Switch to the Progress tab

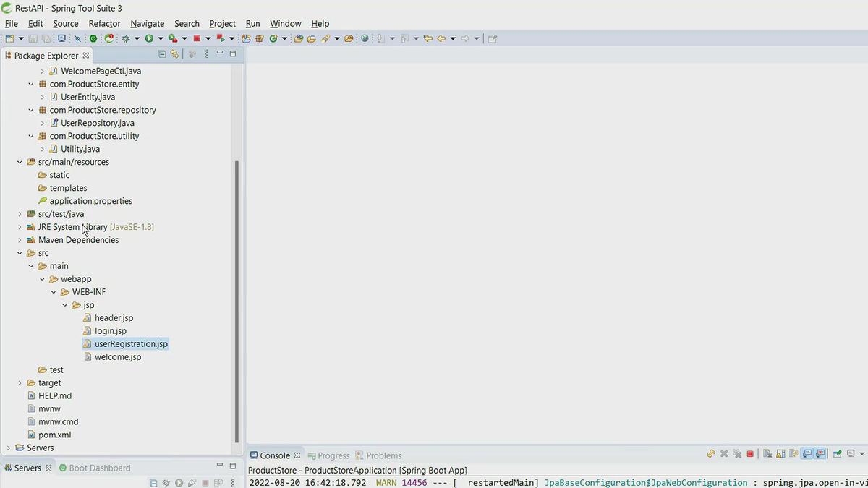(328, 455)
